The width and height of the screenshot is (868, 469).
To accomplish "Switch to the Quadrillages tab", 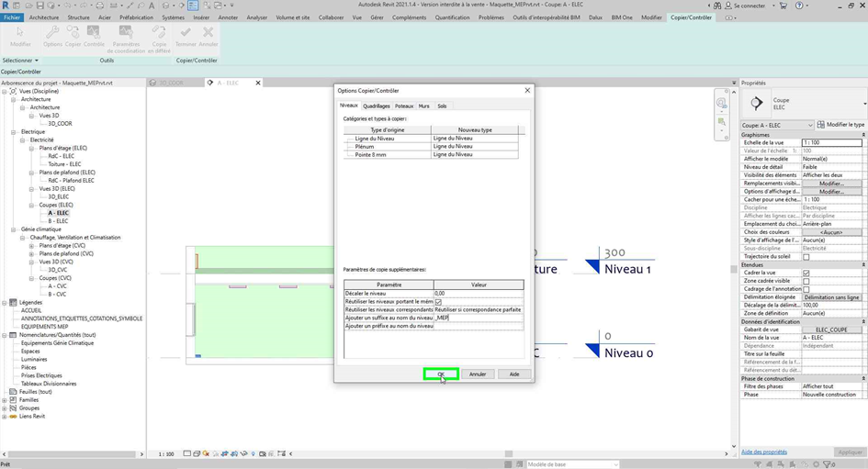I will click(x=376, y=106).
